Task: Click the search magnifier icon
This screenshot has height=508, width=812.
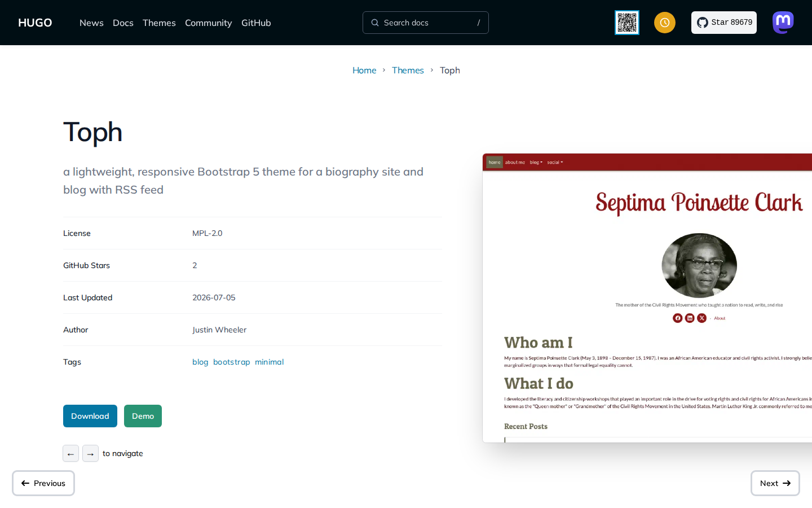Action: click(375, 23)
